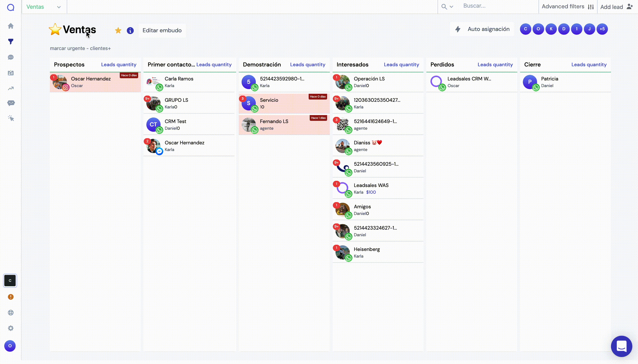Viewport: 638px width, 364px height.
Task: Click the black C workspace square in sidebar
Action: [10, 280]
